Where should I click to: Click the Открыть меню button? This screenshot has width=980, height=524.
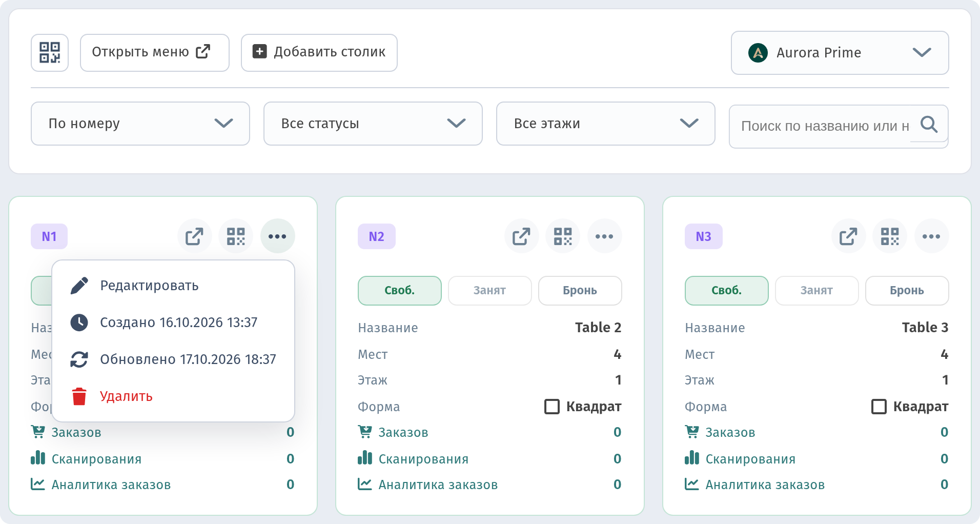155,53
